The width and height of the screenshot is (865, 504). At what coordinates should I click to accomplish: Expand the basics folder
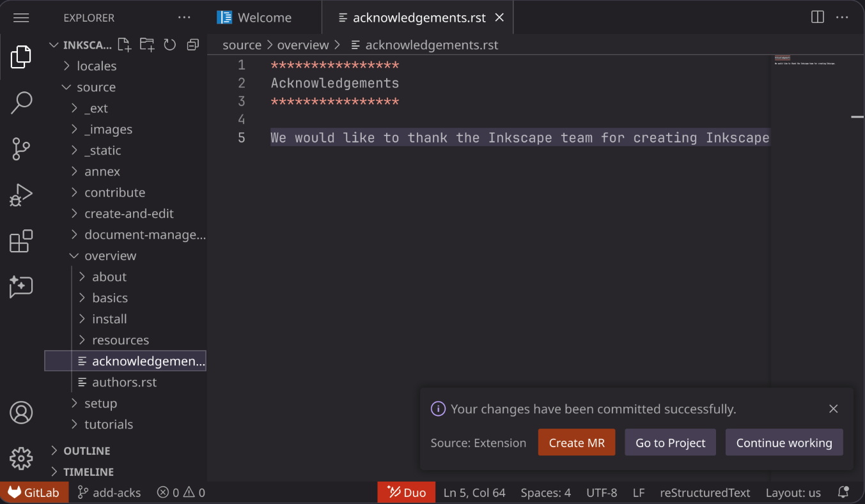tap(125, 298)
